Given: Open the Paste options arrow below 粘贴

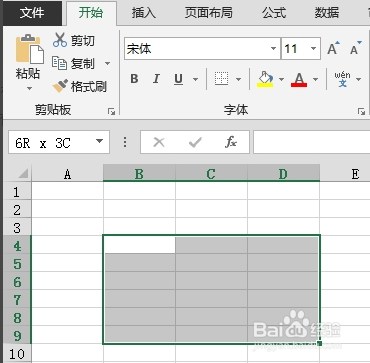Looking at the screenshot, I should 29,88.
